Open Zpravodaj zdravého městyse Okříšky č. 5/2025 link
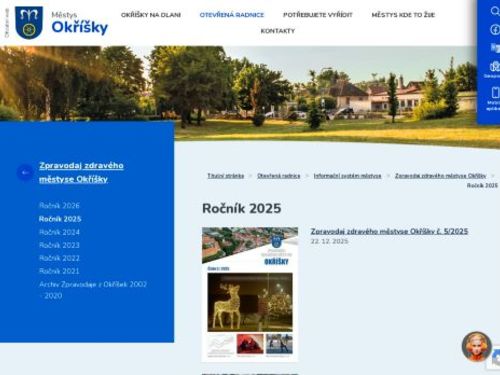This screenshot has height=375, width=500. (x=389, y=231)
